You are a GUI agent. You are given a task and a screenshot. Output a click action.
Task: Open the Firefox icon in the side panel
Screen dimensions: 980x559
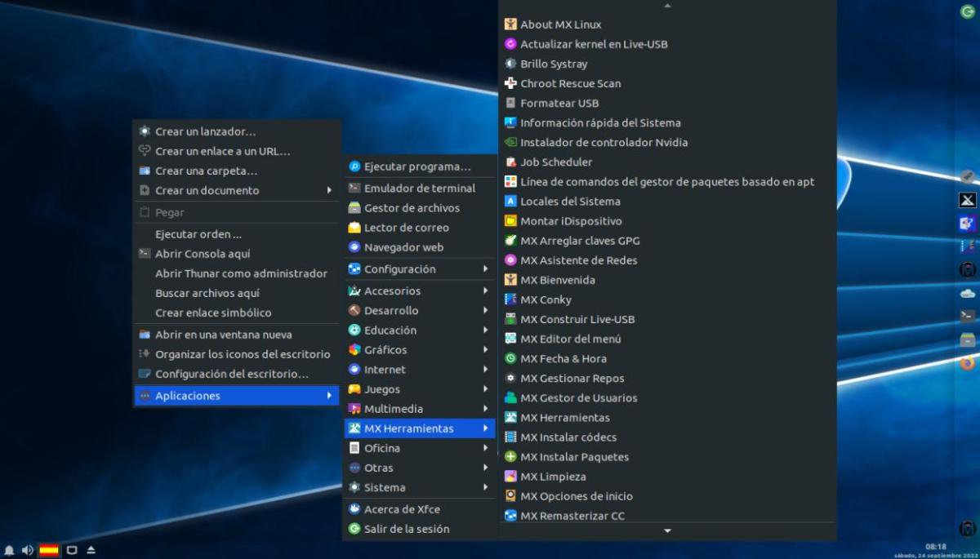[967, 362]
